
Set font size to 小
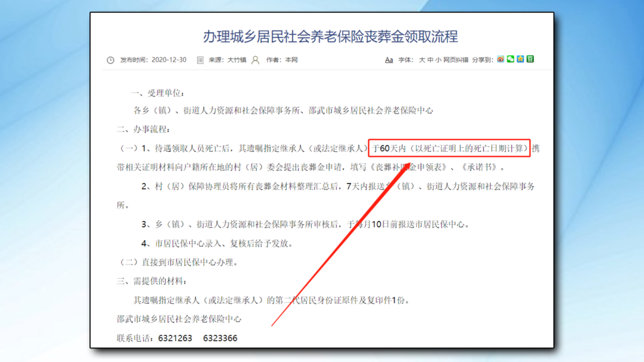click(x=438, y=60)
